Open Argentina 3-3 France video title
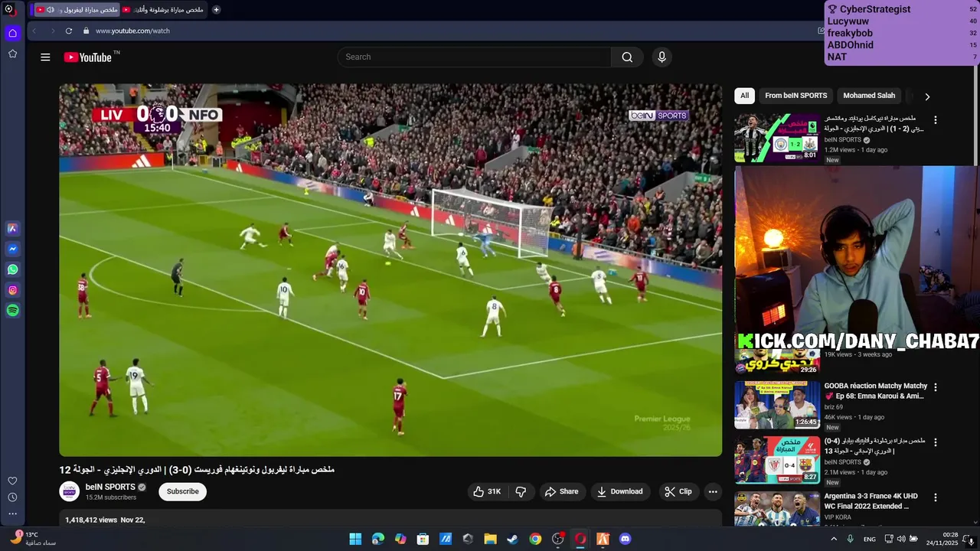Viewport: 980px width, 551px height. pyautogui.click(x=871, y=501)
